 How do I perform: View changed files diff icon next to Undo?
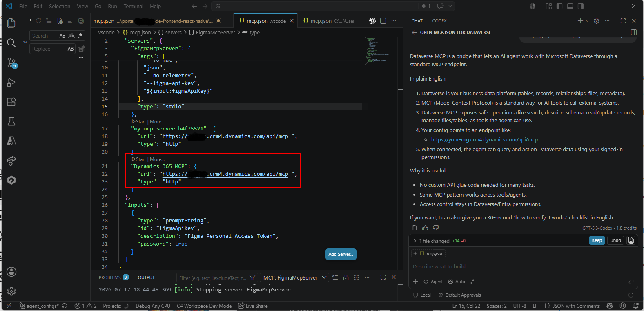click(x=631, y=240)
